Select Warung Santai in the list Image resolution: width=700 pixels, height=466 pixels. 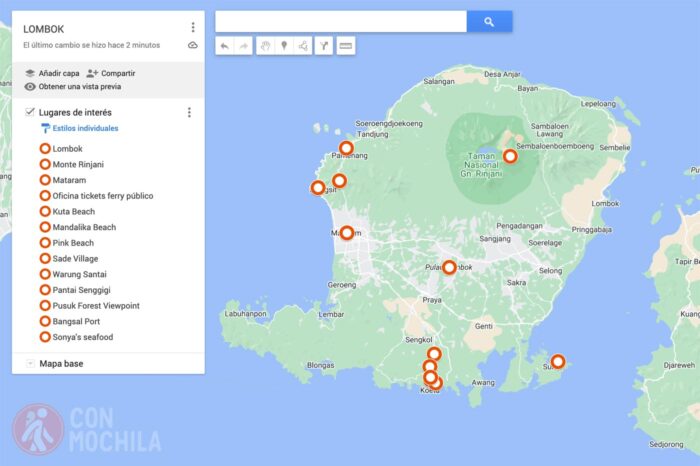(x=74, y=274)
